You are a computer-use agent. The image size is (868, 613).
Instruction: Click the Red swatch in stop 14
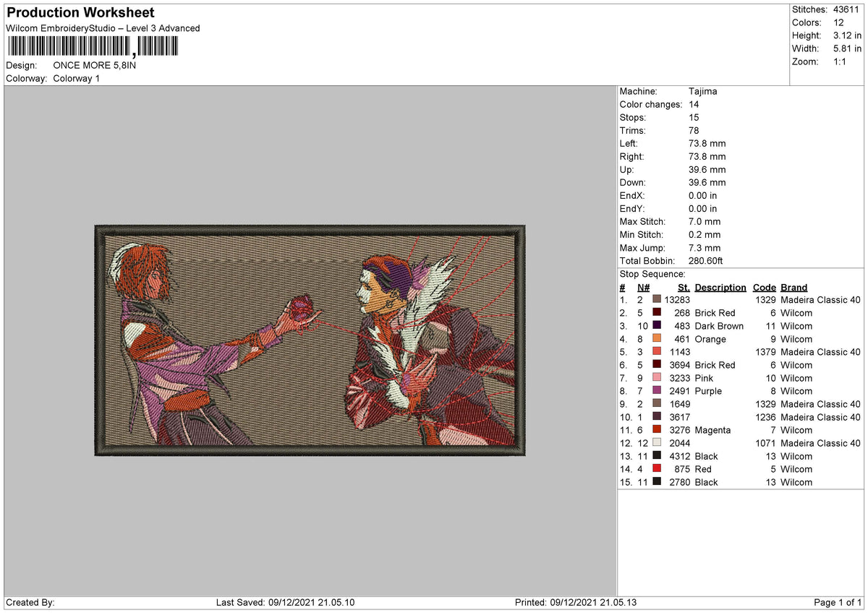(x=657, y=469)
